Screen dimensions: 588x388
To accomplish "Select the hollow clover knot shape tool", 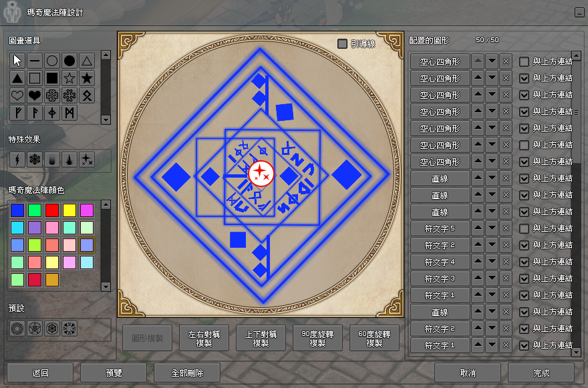I will pos(52,95).
